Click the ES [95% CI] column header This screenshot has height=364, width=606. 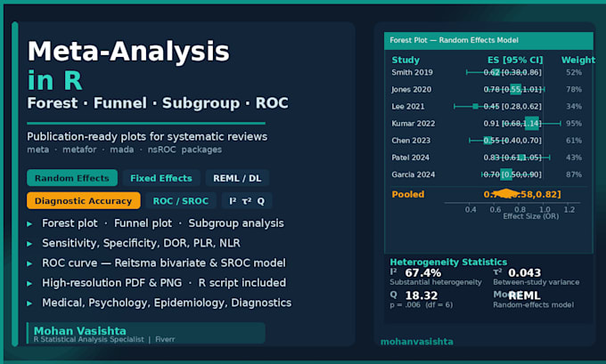(515, 60)
